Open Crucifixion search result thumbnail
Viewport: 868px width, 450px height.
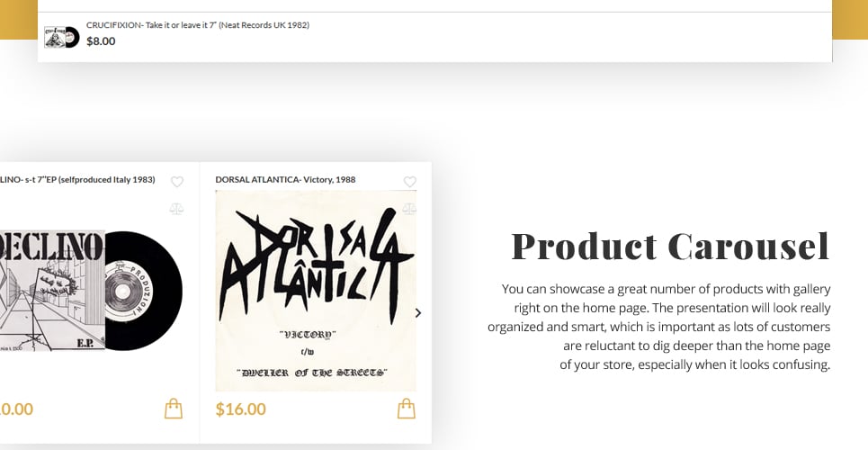point(62,37)
